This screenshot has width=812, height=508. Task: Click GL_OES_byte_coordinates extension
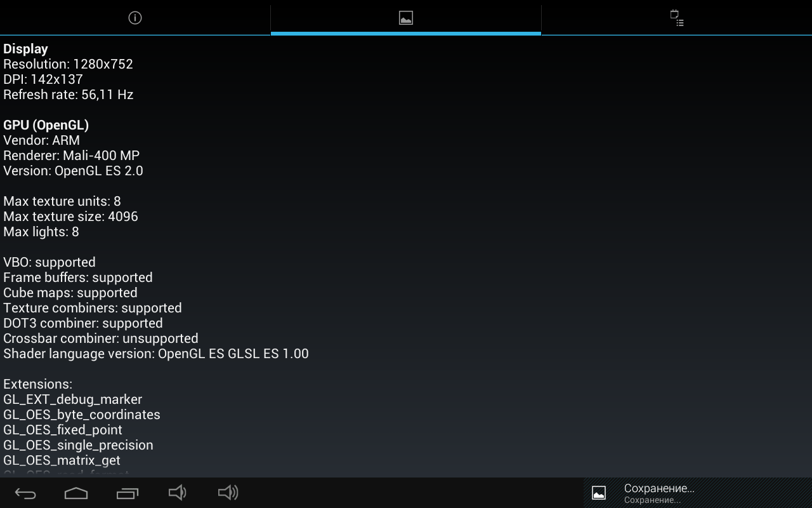pyautogui.click(x=82, y=415)
